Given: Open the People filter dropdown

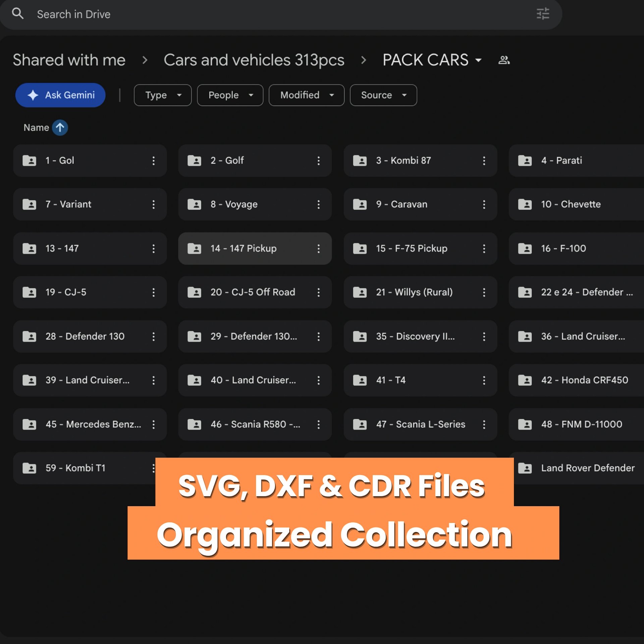Looking at the screenshot, I should [230, 95].
